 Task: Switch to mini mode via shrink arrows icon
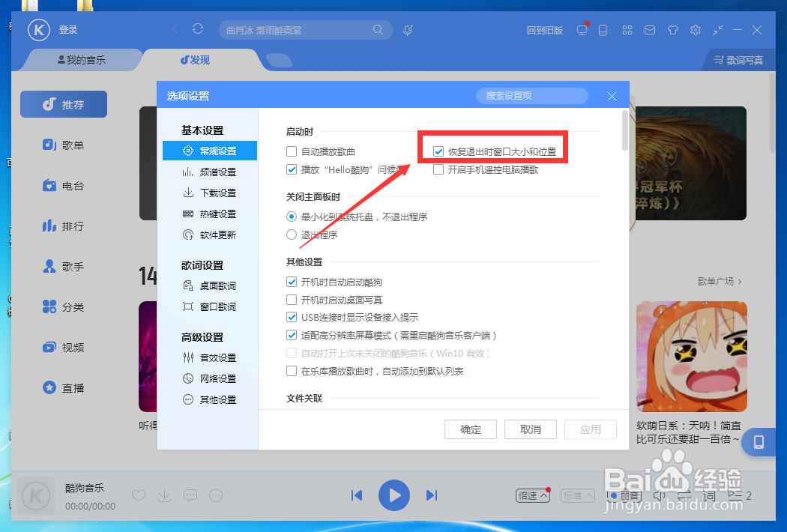pyautogui.click(x=718, y=30)
